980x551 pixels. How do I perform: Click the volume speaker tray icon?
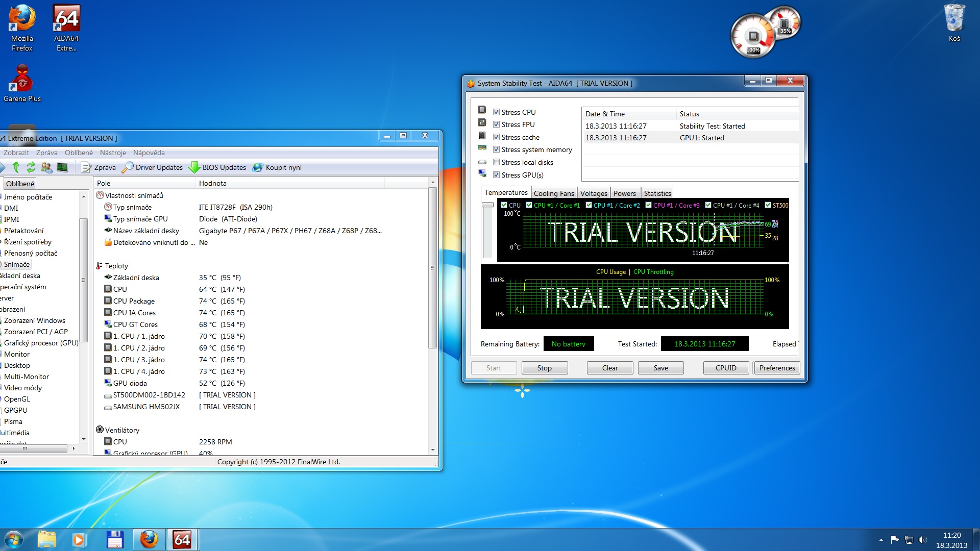coord(923,540)
